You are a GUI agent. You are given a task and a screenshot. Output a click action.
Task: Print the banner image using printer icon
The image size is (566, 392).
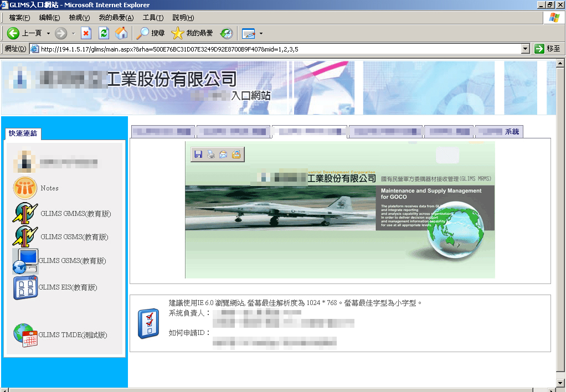point(210,155)
